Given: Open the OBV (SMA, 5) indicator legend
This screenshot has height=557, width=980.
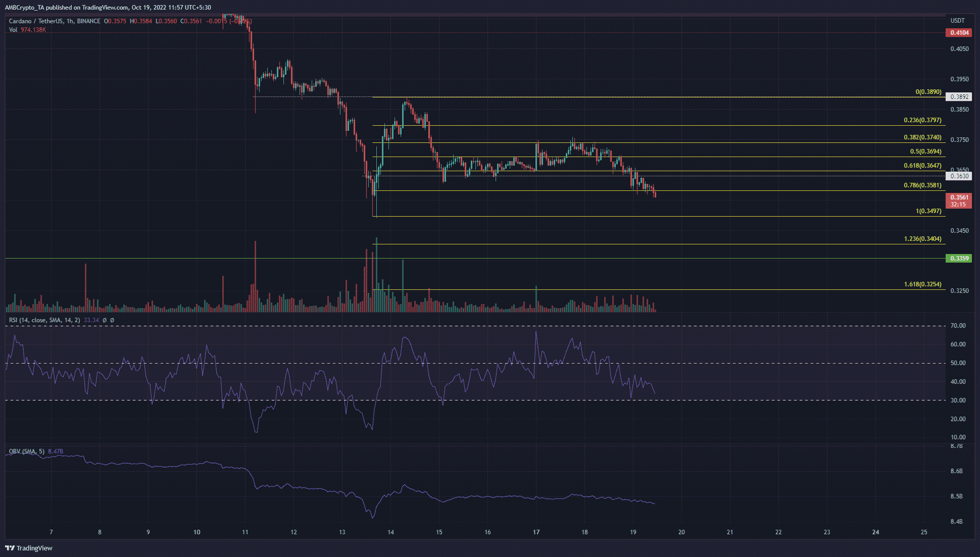Looking at the screenshot, I should (x=27, y=451).
